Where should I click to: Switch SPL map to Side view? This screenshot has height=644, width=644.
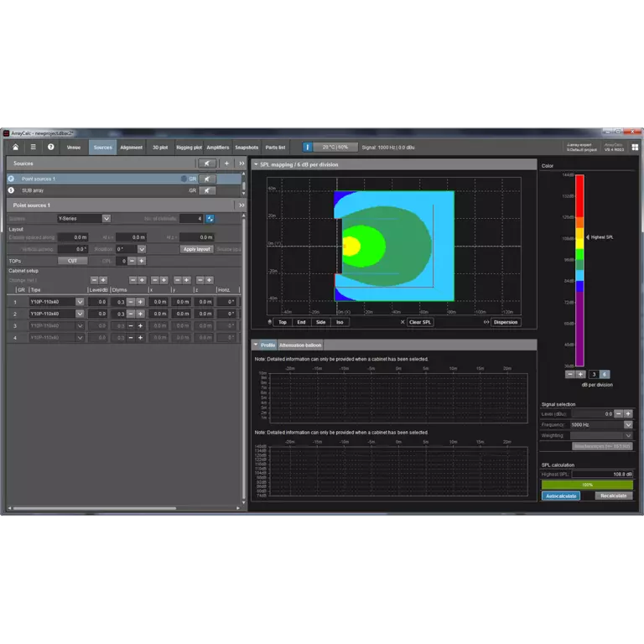(321, 322)
